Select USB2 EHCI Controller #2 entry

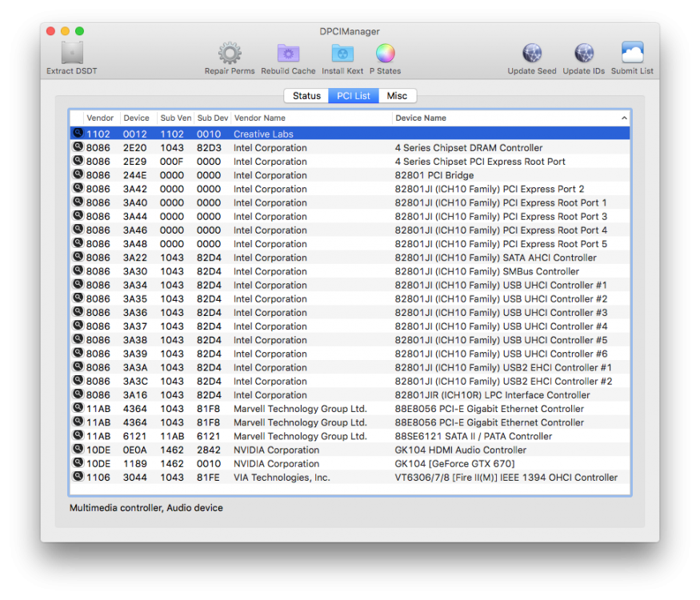[503, 382]
